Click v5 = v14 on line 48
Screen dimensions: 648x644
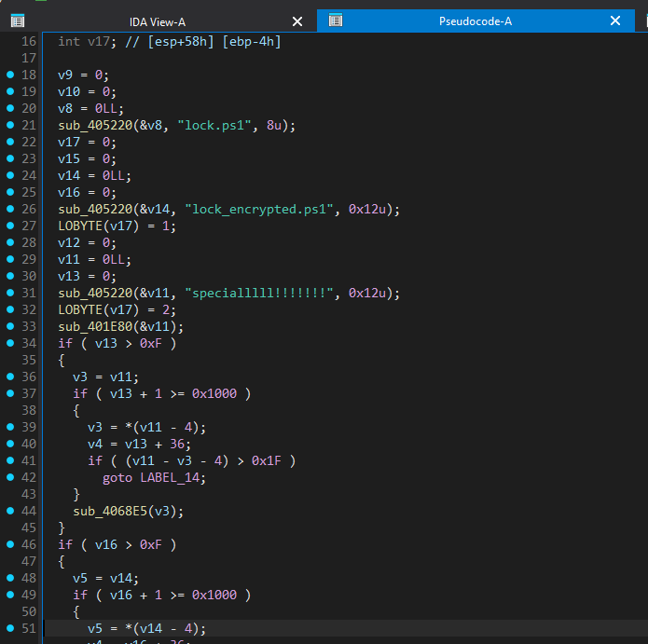[105, 579]
